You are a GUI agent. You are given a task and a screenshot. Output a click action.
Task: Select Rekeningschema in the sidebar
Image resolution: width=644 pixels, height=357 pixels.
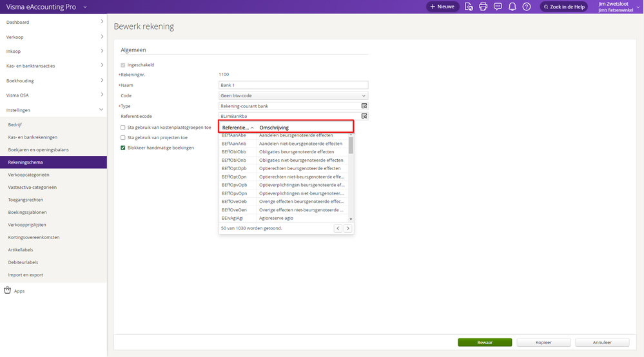[54, 162]
